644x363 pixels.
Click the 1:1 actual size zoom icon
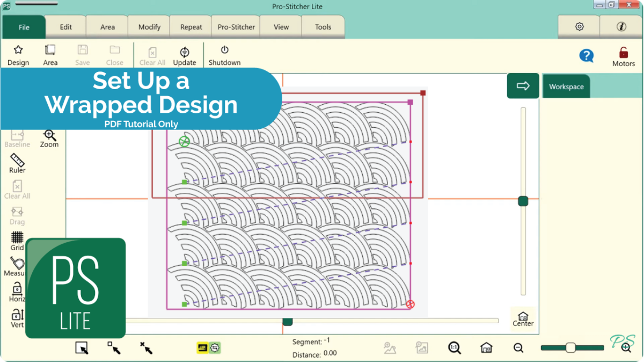(455, 348)
